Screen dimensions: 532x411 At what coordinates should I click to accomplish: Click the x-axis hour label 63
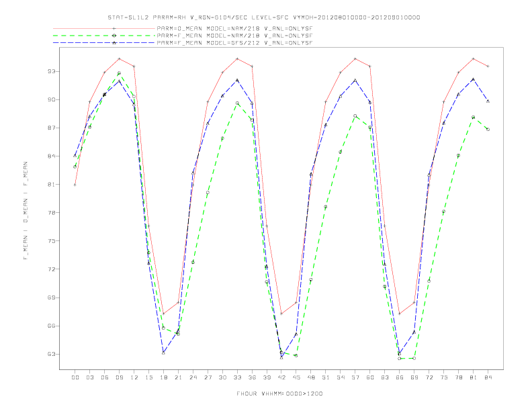tap(385, 377)
